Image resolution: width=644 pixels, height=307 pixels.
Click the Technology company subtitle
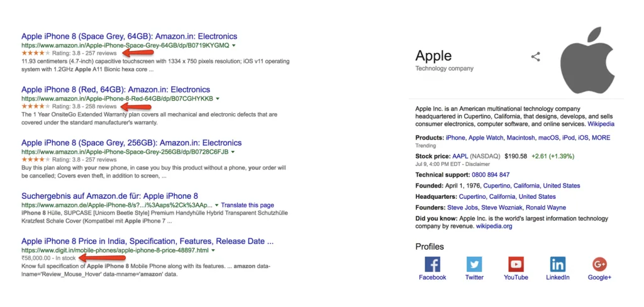point(445,69)
